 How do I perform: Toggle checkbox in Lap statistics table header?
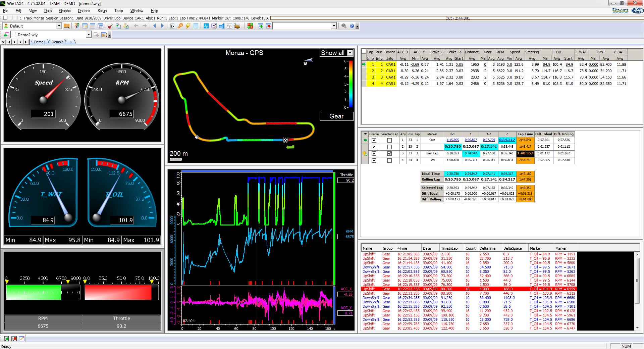[x=364, y=52]
